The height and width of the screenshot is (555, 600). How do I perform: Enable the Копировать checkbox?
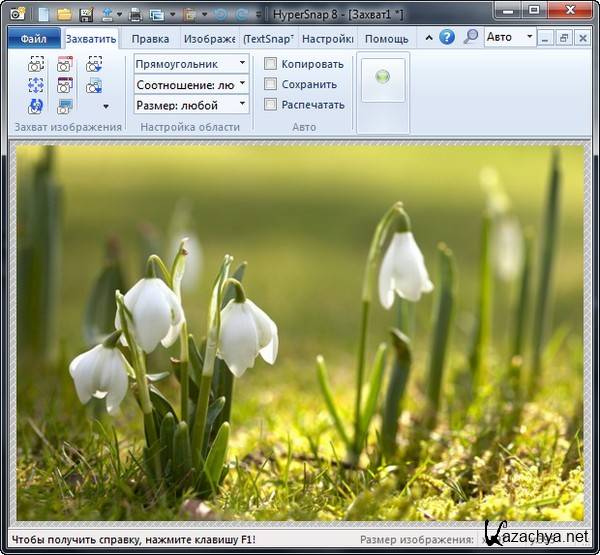click(x=271, y=64)
